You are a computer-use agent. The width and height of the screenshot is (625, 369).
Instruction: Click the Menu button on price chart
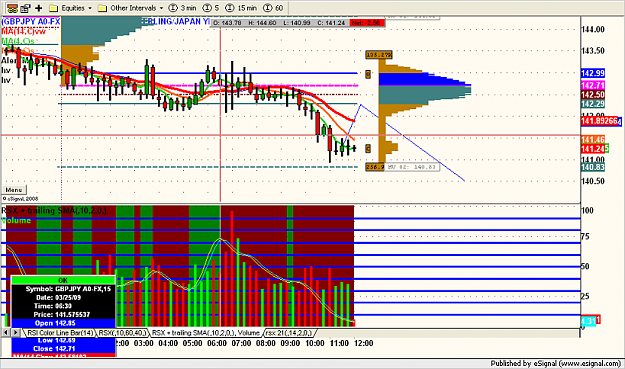14,190
